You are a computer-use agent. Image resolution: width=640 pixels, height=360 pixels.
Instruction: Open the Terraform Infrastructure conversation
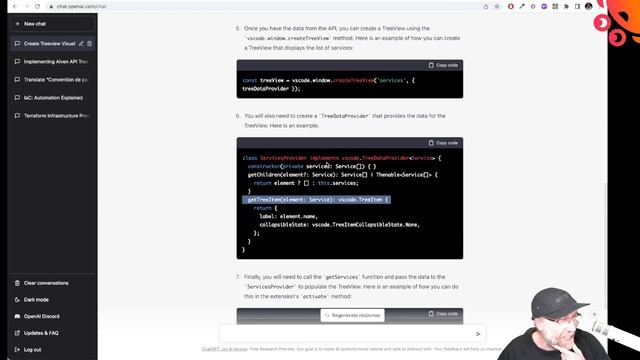pyautogui.click(x=53, y=116)
